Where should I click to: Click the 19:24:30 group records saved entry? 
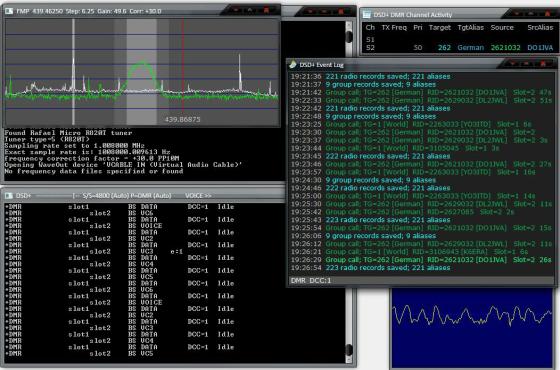pos(363,180)
